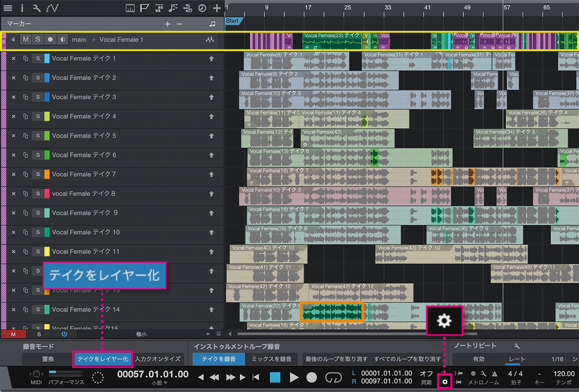Open the 極小 track height dropdown
Viewport: 579px width, 392px height.
[208, 334]
